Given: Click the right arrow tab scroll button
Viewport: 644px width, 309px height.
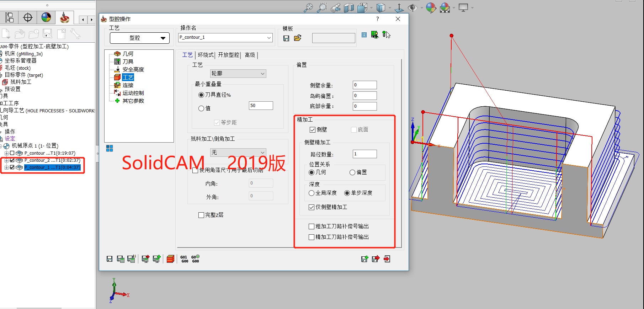Looking at the screenshot, I should 91,20.
